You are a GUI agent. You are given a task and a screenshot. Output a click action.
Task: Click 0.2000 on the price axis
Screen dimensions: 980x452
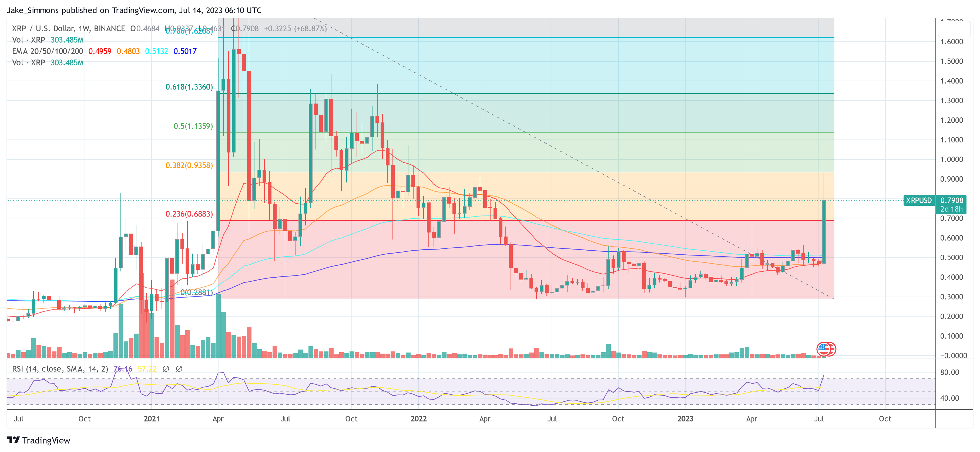click(951, 317)
